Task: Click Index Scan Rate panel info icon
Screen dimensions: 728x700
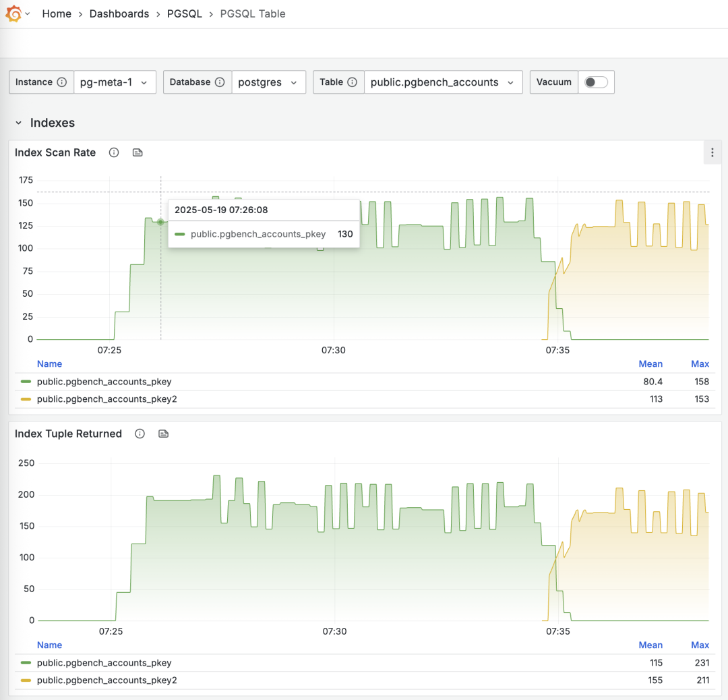Action: click(x=114, y=152)
